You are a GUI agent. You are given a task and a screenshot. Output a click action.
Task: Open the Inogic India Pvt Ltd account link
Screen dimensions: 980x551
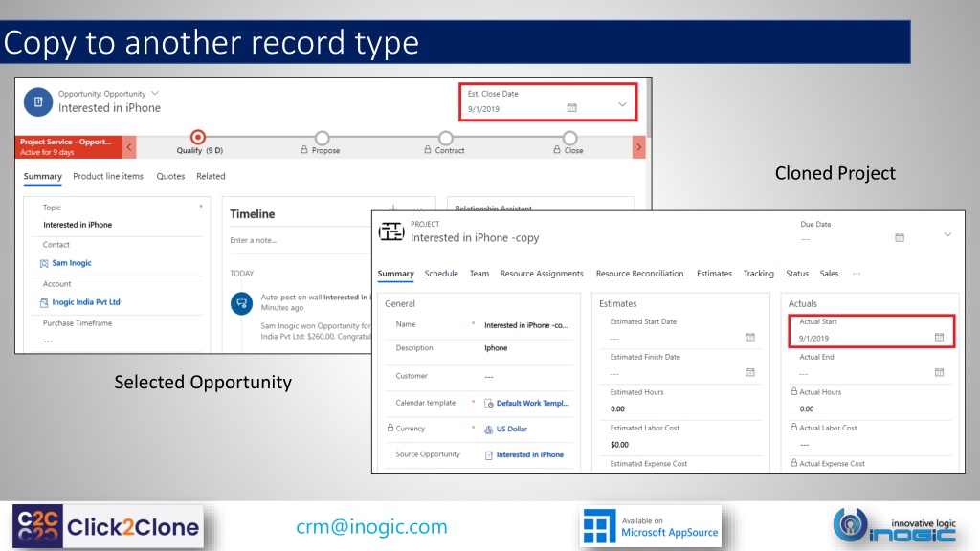pos(86,302)
